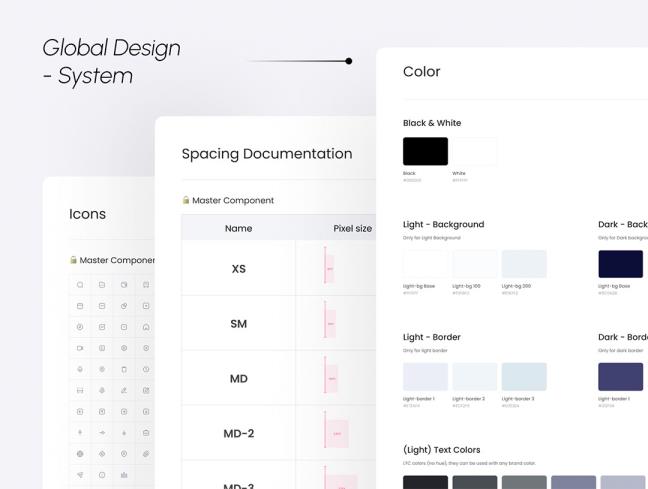Select the pencil edit icon in the Icons grid
Viewport: 648px width, 489px height.
tap(124, 390)
